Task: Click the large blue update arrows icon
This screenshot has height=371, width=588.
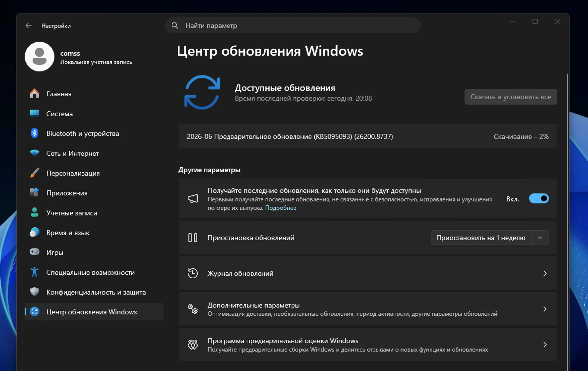Action: coord(202,92)
